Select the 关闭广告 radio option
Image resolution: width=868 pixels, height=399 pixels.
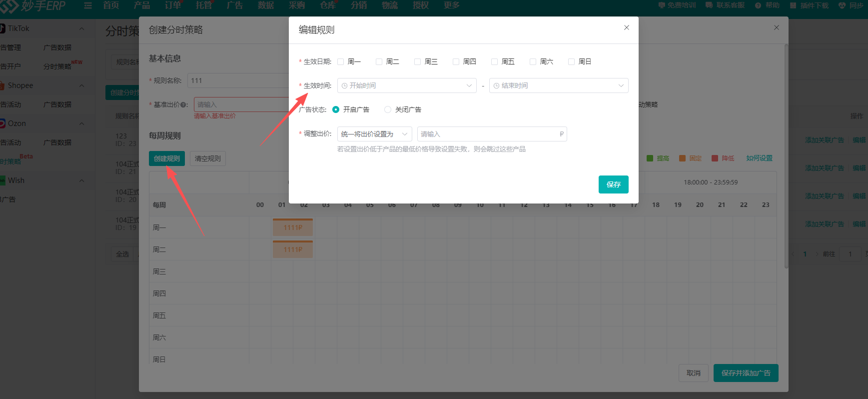(388, 109)
